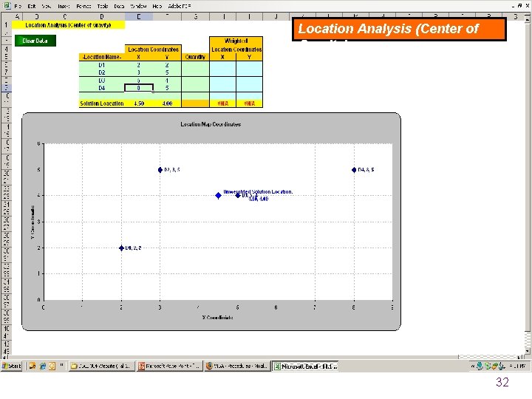Click the vertical scrollbar down arrow
Image resolution: width=532 pixels, height=399 pixels.
tap(528, 351)
